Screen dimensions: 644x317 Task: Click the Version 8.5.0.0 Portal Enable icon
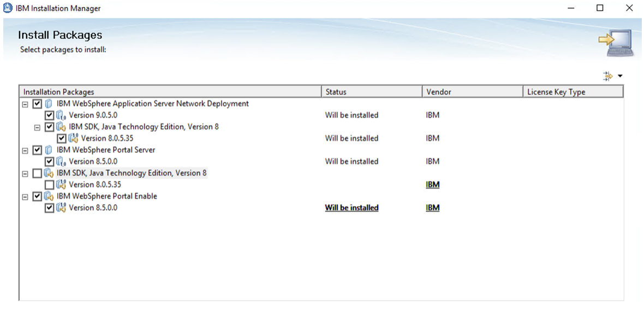[x=61, y=208]
